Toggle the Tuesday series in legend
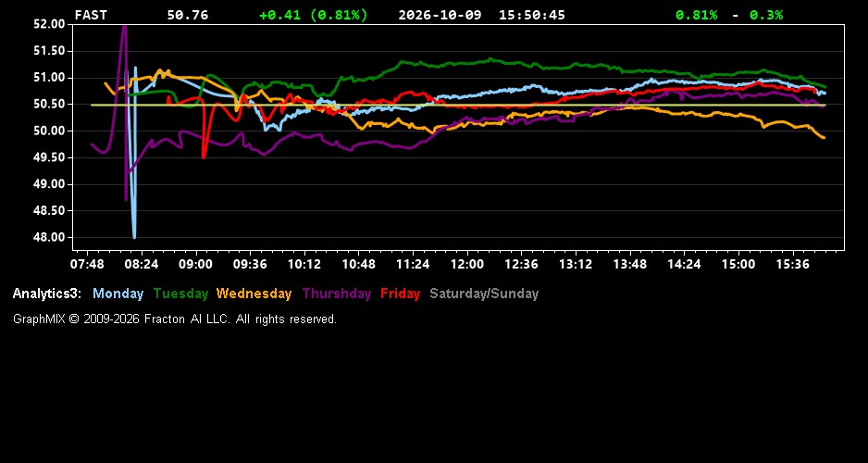 pyautogui.click(x=180, y=294)
